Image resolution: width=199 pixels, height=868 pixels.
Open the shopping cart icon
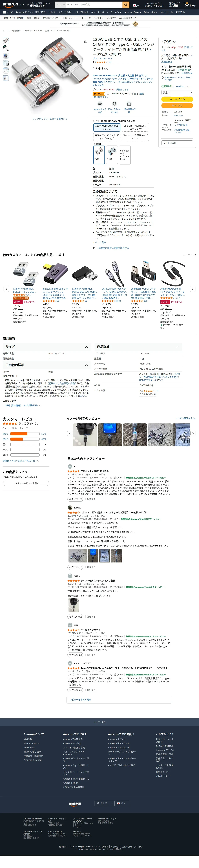click(190, 5)
